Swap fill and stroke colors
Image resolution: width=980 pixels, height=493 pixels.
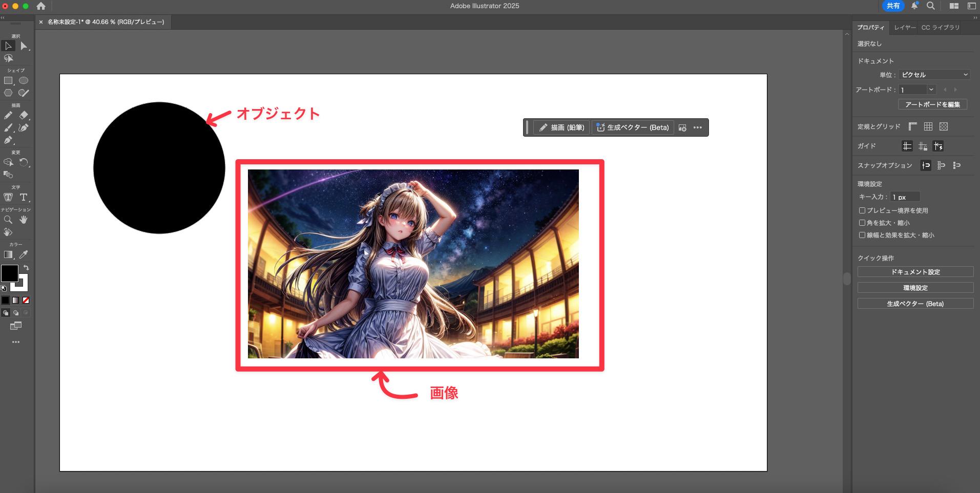point(26,268)
